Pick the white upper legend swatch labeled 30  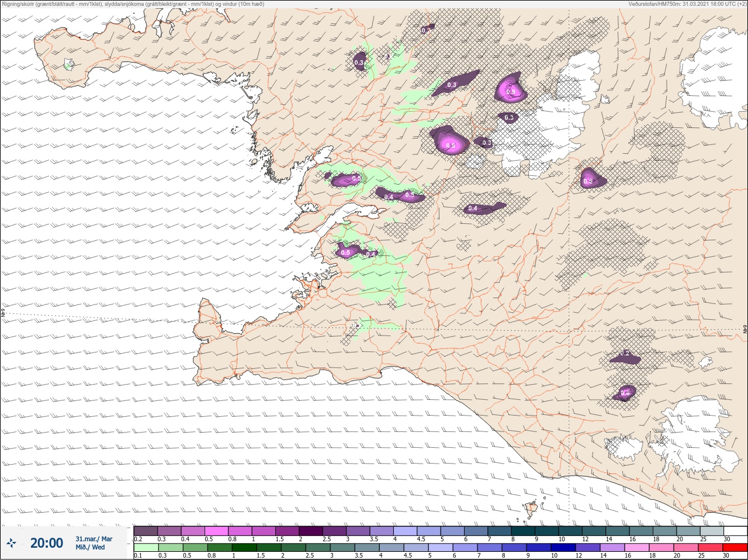(736, 531)
